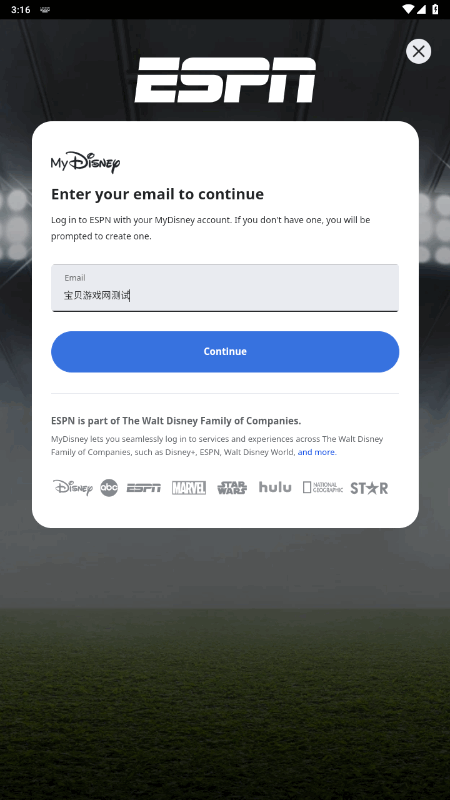This screenshot has width=450, height=800.
Task: Click the 3:16 clock in status bar
Action: point(20,10)
